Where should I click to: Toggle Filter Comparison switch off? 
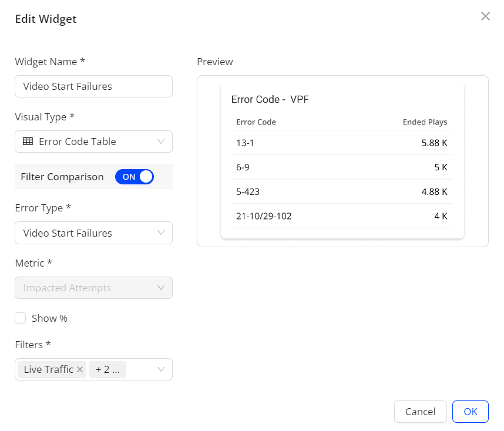(135, 177)
